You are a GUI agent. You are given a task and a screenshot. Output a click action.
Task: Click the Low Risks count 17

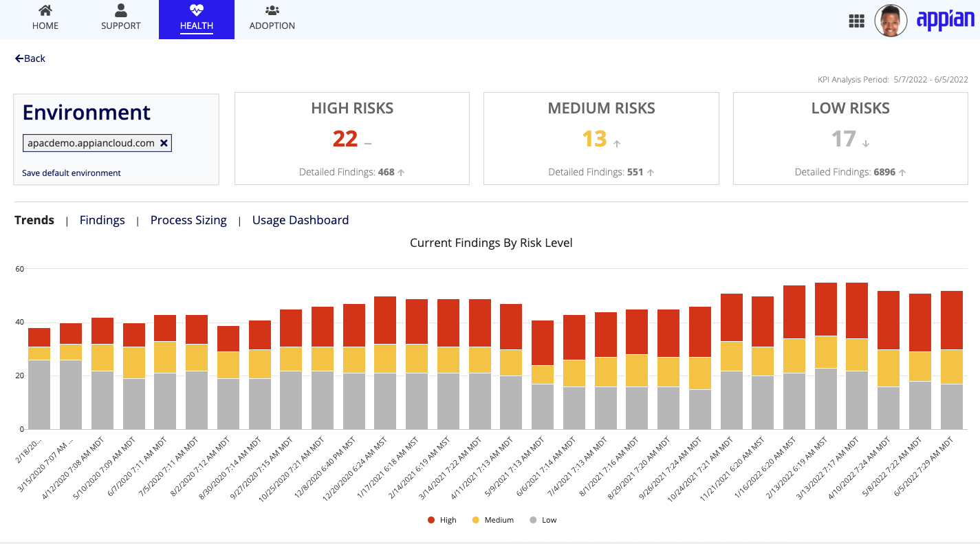(x=844, y=139)
